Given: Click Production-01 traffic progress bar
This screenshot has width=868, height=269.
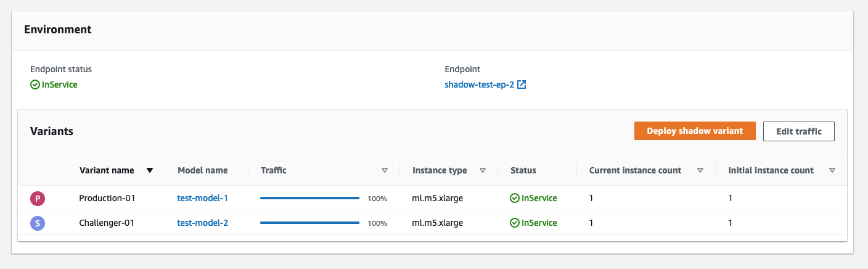Looking at the screenshot, I should coord(309,199).
